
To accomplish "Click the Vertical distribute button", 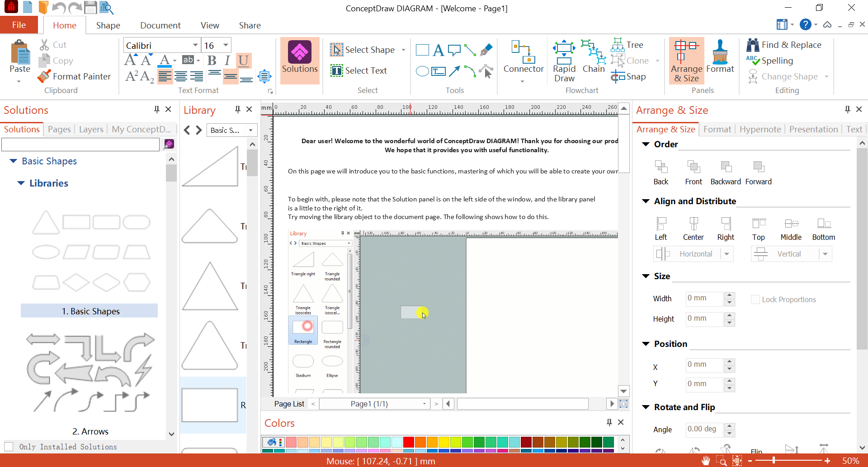I will click(x=785, y=254).
